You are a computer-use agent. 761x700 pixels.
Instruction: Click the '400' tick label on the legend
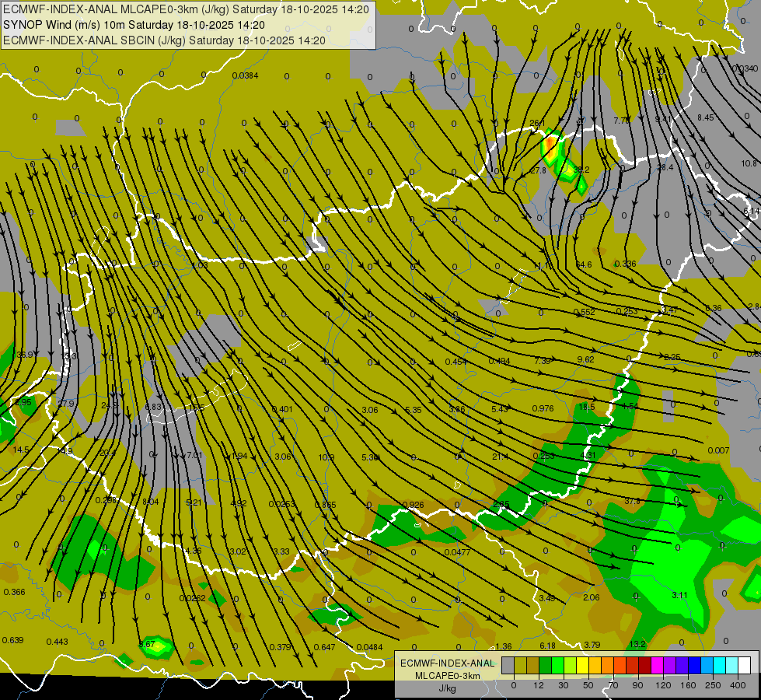[738, 685]
